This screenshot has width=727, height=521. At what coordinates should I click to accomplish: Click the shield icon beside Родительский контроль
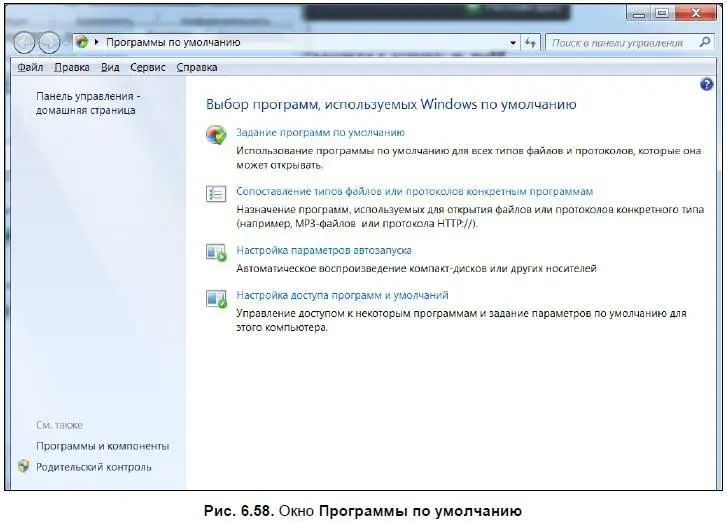pos(24,466)
